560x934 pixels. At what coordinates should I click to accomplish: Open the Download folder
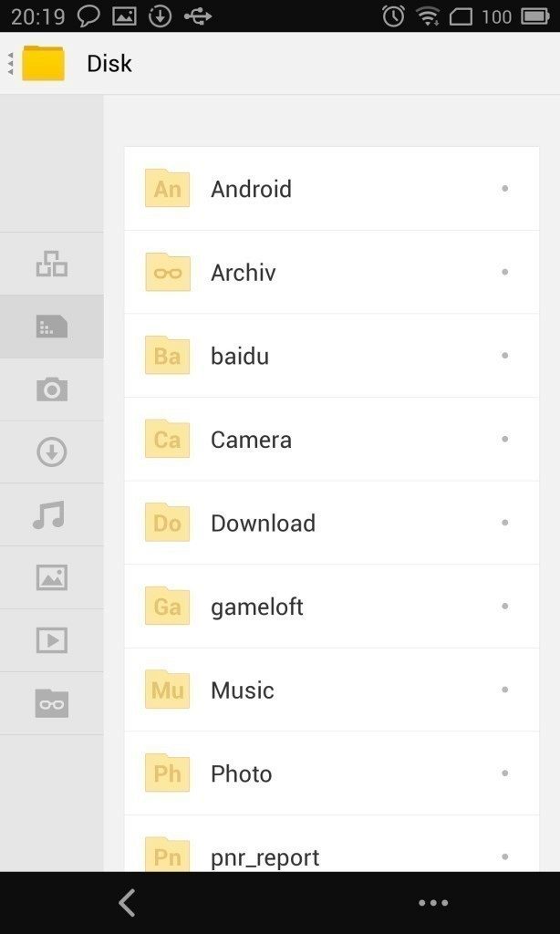(x=332, y=523)
